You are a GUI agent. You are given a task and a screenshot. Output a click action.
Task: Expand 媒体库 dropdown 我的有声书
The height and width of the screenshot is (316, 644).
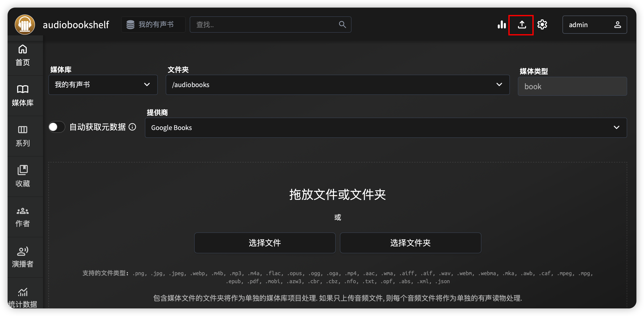point(103,85)
